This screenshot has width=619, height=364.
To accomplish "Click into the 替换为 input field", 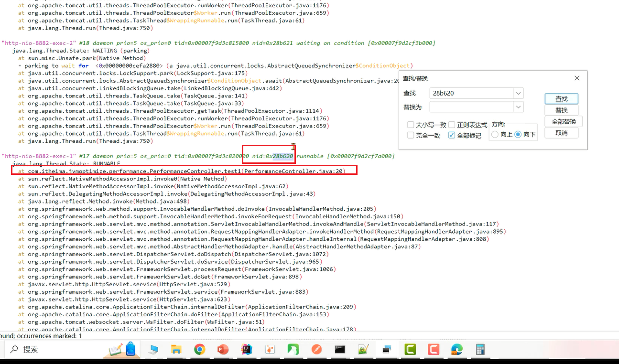I will pyautogui.click(x=471, y=107).
